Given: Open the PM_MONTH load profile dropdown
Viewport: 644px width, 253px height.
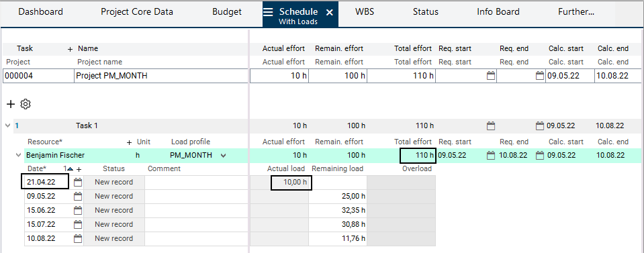Looking at the screenshot, I should [223, 155].
